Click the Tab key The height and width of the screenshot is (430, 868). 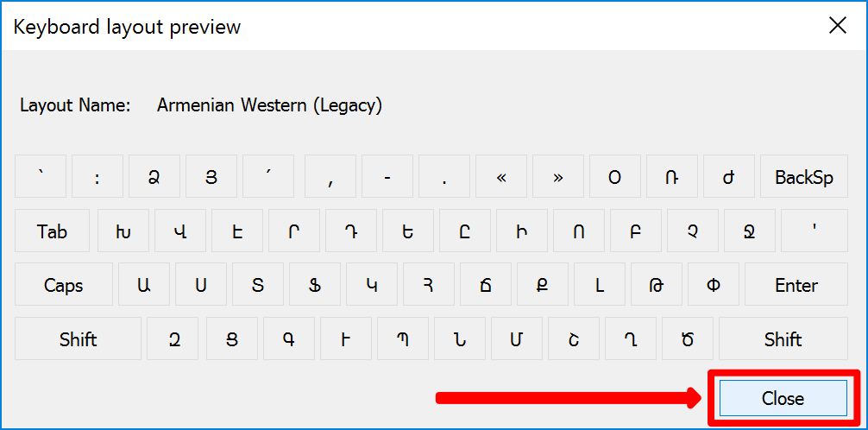[52, 231]
